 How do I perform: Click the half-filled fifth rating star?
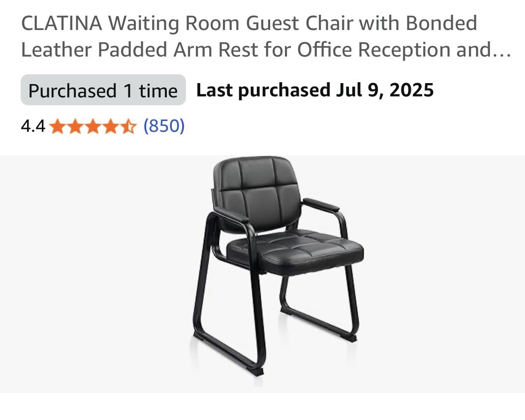click(x=127, y=127)
